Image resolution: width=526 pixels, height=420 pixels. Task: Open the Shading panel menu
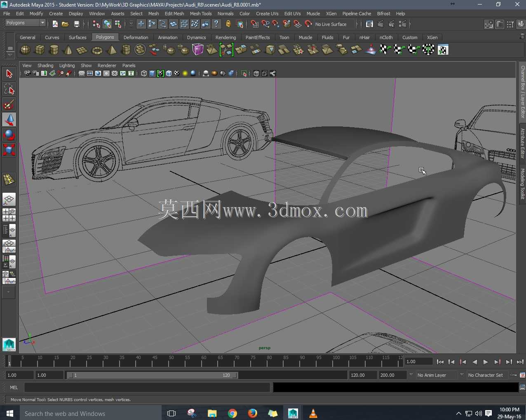pyautogui.click(x=45, y=65)
